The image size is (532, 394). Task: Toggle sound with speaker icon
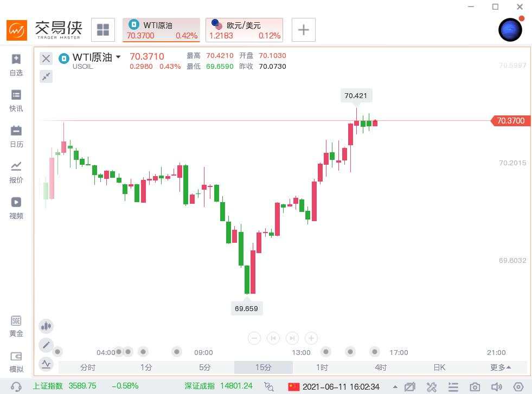[x=497, y=386]
